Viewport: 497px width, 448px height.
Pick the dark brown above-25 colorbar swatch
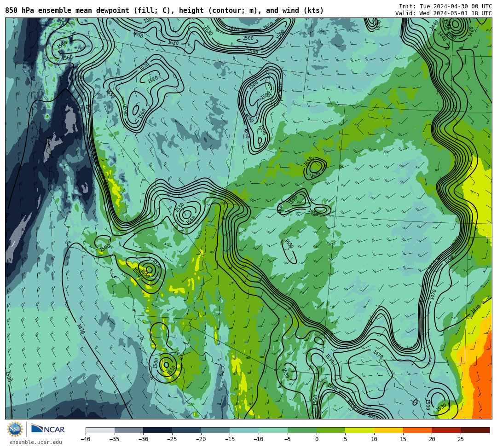point(475,430)
